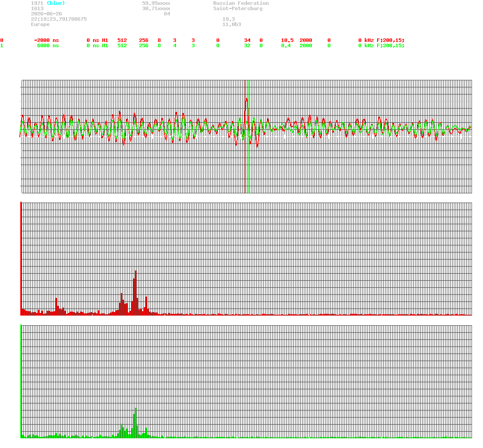This screenshot has width=483, height=448.
Task: Click the red vertical trigger marker in waveform
Action: coord(245,136)
